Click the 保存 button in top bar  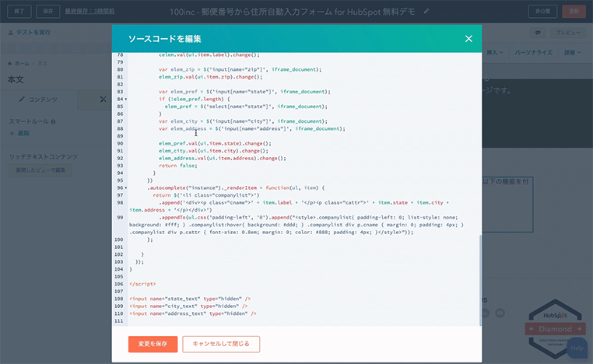(48, 12)
